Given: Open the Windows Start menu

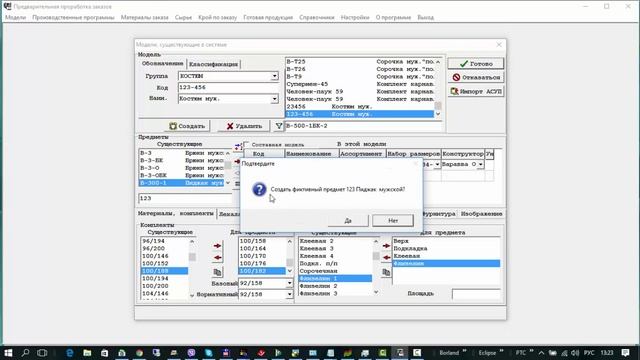Looking at the screenshot, I should click(x=8, y=353).
